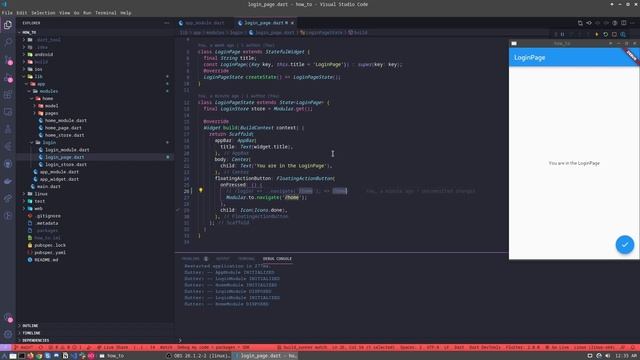
Task: Click the debug toolbar Pause icon
Action: [562, 35]
